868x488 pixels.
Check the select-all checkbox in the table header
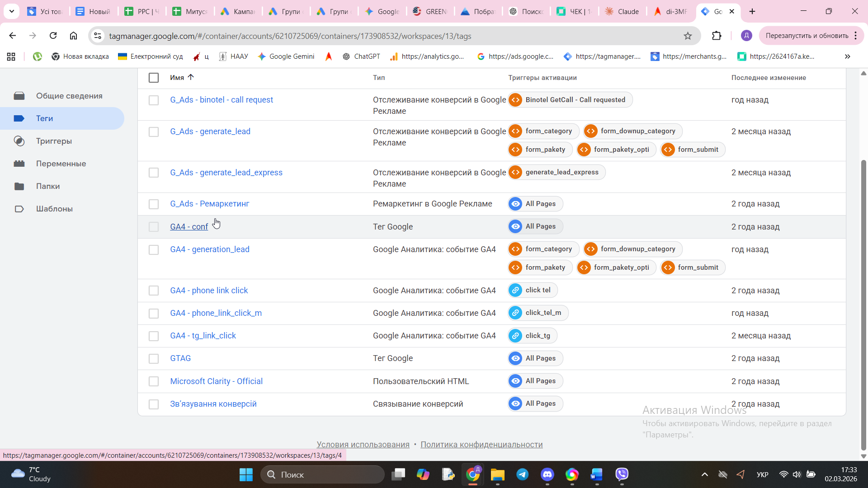(154, 78)
